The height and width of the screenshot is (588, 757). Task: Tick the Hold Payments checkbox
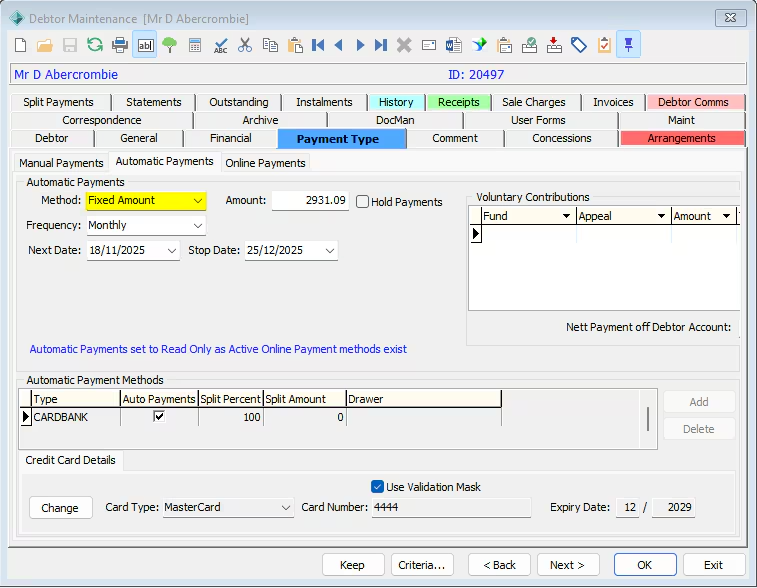pos(363,202)
